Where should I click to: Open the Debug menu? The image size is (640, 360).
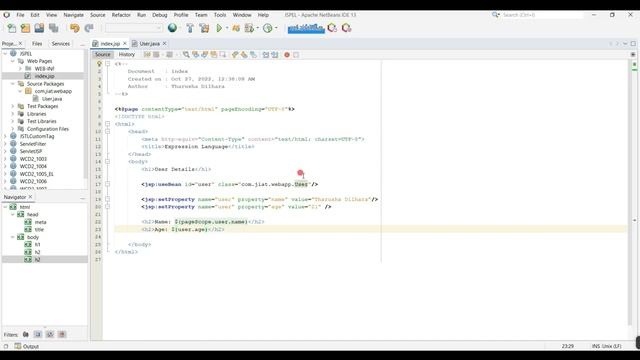pos(160,15)
